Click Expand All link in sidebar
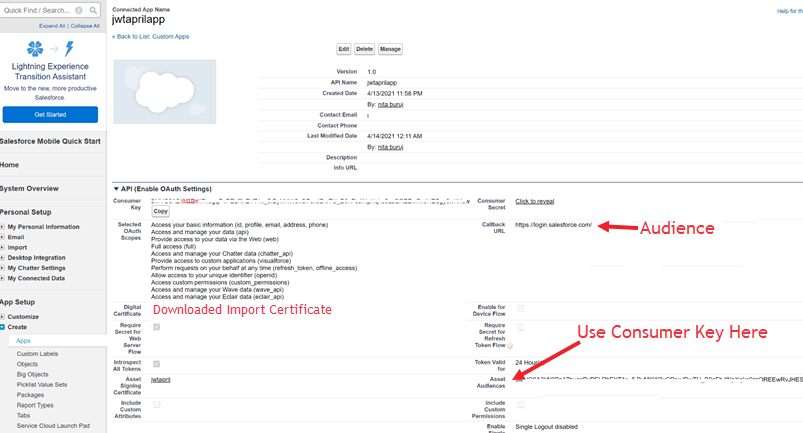803x433 pixels. [52, 26]
